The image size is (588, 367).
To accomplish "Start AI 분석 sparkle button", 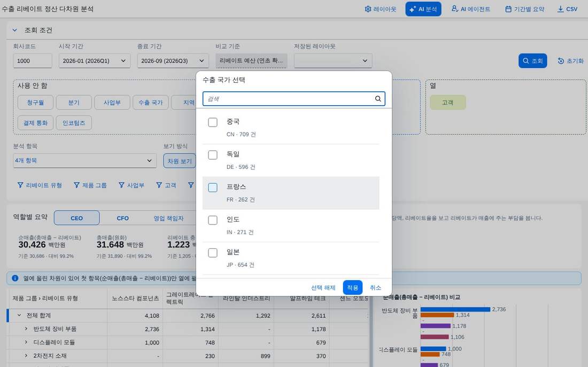I will coord(423,9).
